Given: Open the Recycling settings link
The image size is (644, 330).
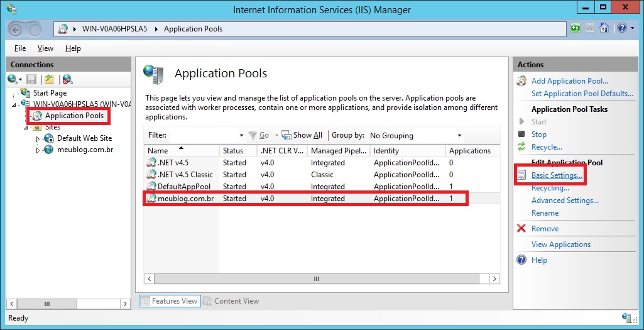Looking at the screenshot, I should click(x=550, y=188).
